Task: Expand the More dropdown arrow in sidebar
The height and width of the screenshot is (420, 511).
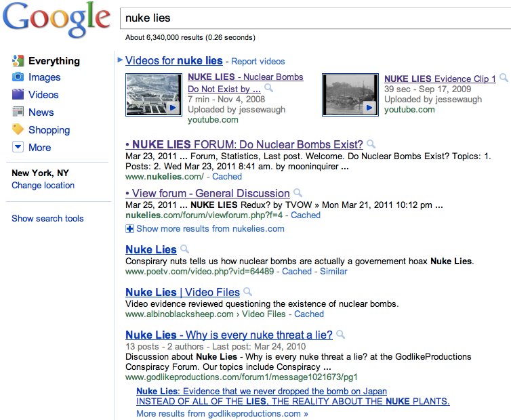Action: [x=18, y=147]
